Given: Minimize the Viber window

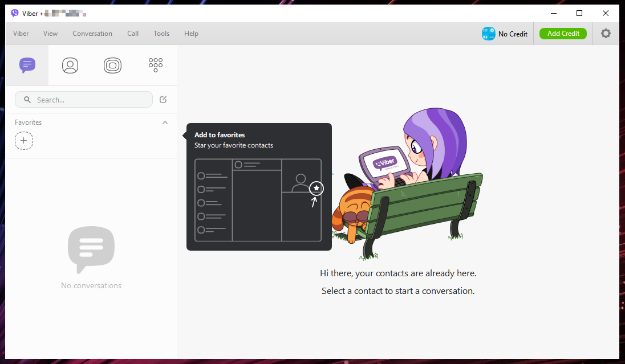Looking at the screenshot, I should [554, 13].
